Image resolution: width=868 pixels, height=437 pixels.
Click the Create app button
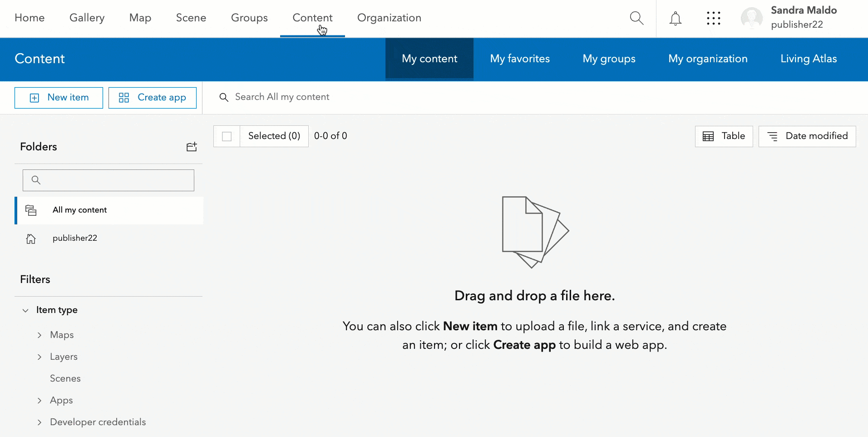tap(152, 97)
